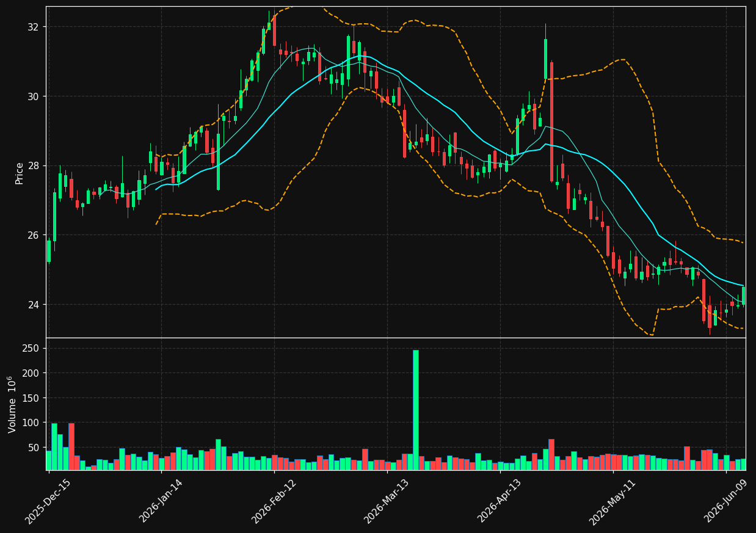Click the 2026-May-11 date label
756x533 pixels.
(x=612, y=501)
